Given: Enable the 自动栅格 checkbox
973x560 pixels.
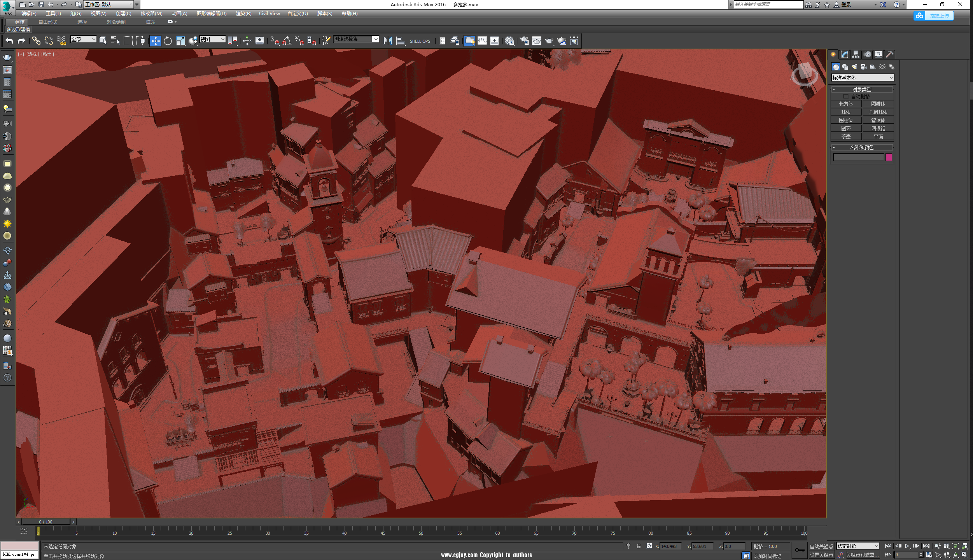Looking at the screenshot, I should point(845,96).
